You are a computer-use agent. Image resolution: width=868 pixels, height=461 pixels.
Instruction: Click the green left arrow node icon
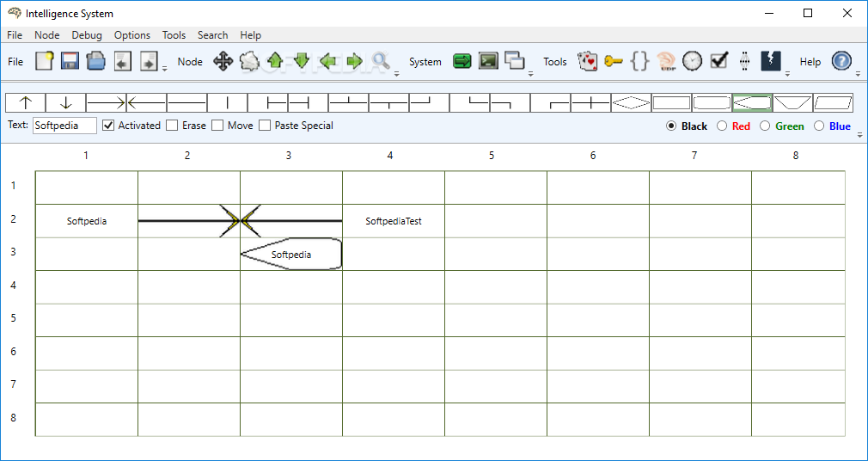(327, 61)
